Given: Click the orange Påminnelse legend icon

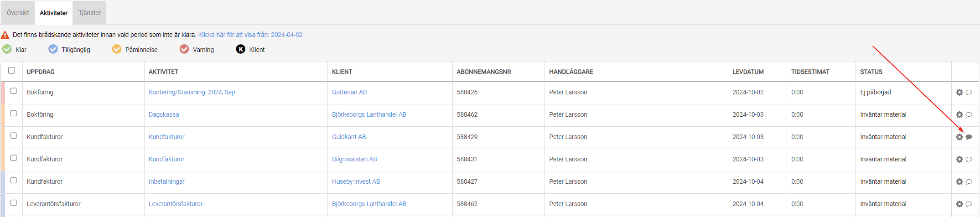Looking at the screenshot, I should 117,49.
